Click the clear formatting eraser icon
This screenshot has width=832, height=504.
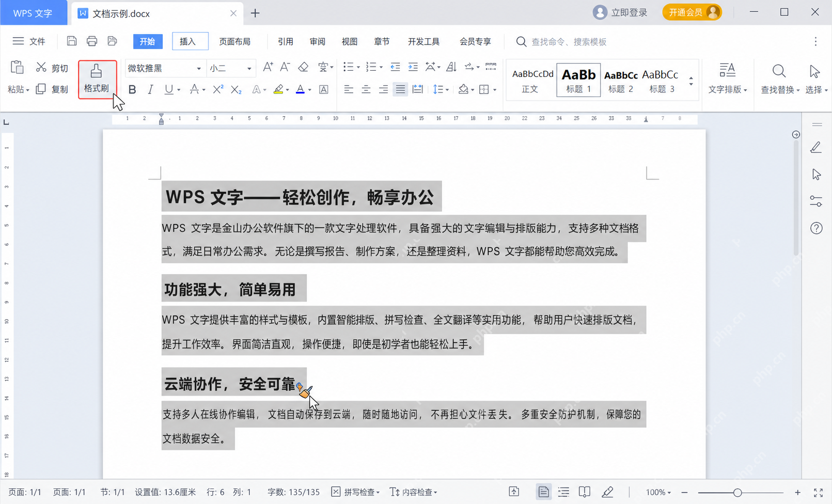pyautogui.click(x=303, y=67)
